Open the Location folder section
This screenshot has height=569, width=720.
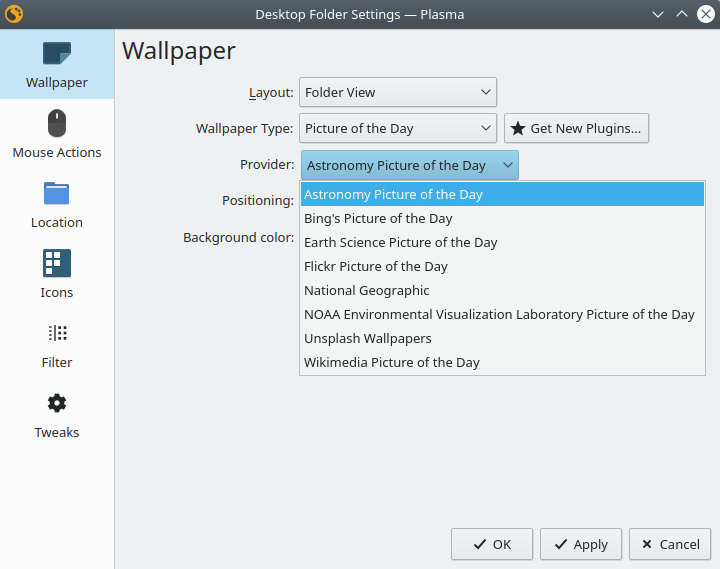(57, 205)
